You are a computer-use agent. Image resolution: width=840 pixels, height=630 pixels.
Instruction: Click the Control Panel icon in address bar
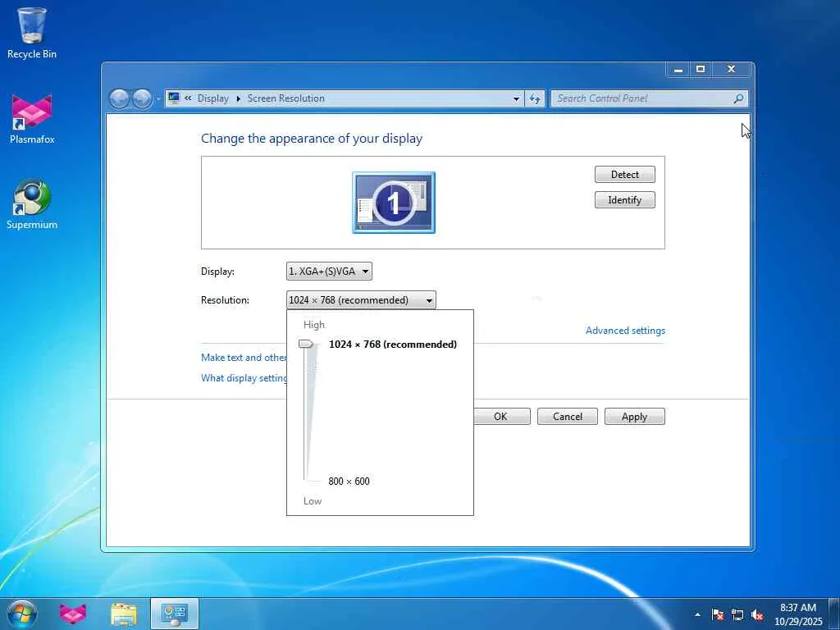pos(174,98)
